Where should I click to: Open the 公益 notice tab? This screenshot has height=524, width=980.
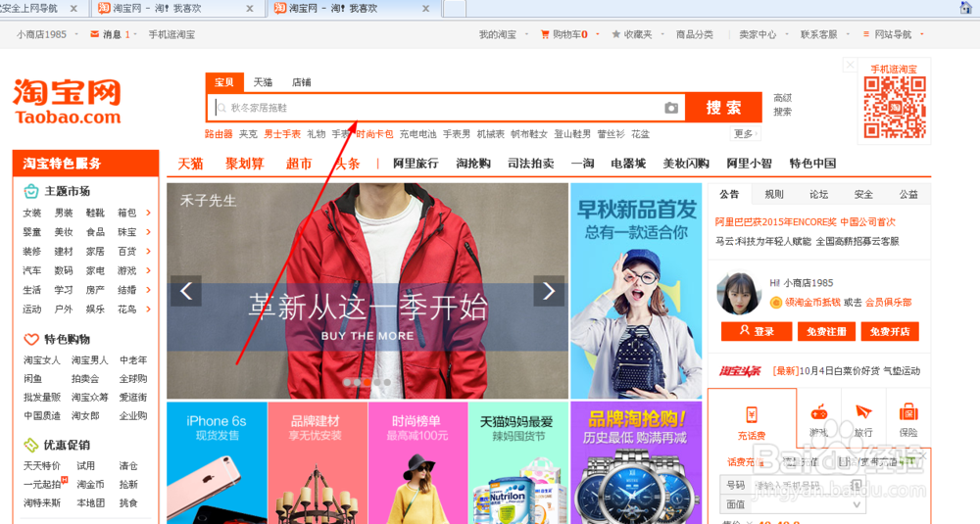[x=908, y=194]
